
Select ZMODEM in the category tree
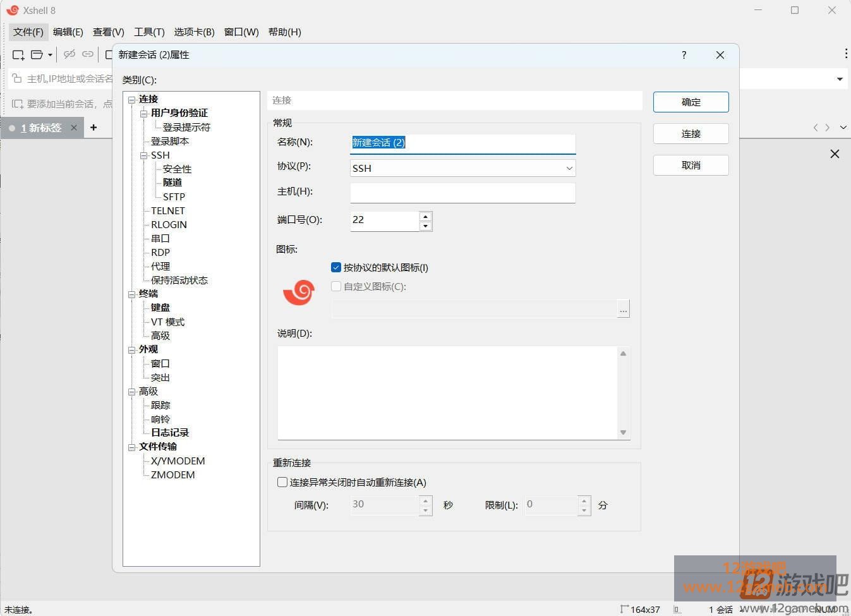coord(172,474)
